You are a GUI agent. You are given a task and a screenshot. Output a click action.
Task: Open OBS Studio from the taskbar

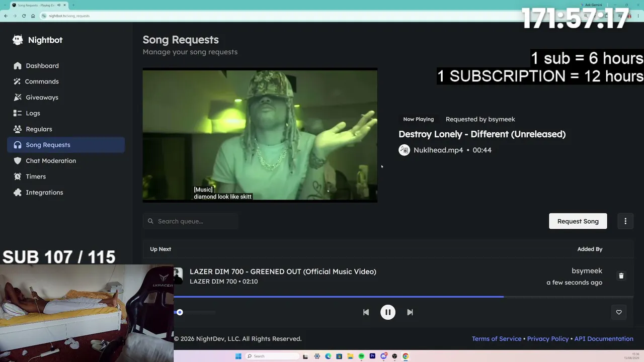pyautogui.click(x=394, y=356)
